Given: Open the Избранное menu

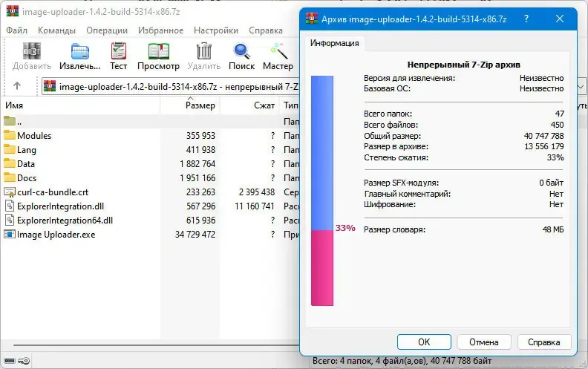Looking at the screenshot, I should (161, 30).
